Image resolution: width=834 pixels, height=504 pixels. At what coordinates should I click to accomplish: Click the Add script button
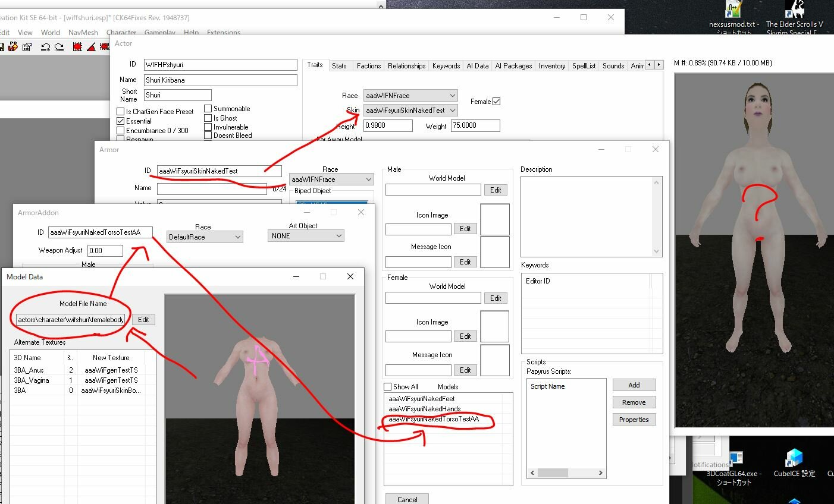point(634,385)
